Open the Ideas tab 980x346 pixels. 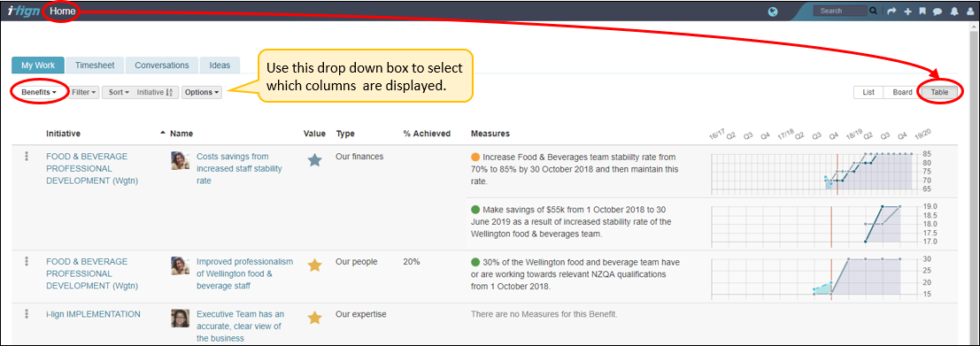click(x=220, y=65)
